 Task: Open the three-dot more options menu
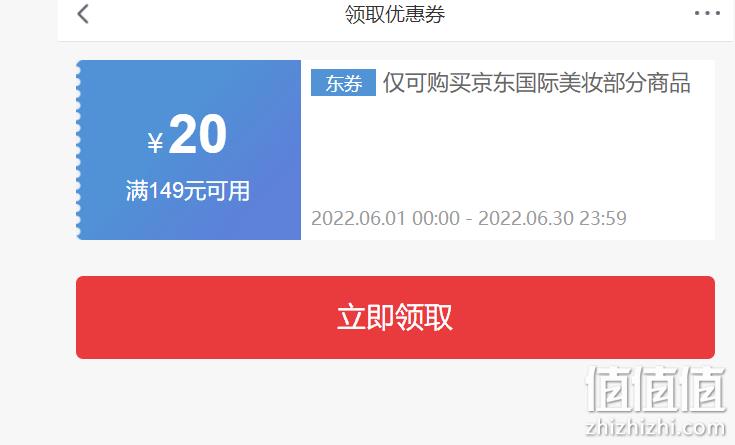tap(707, 13)
